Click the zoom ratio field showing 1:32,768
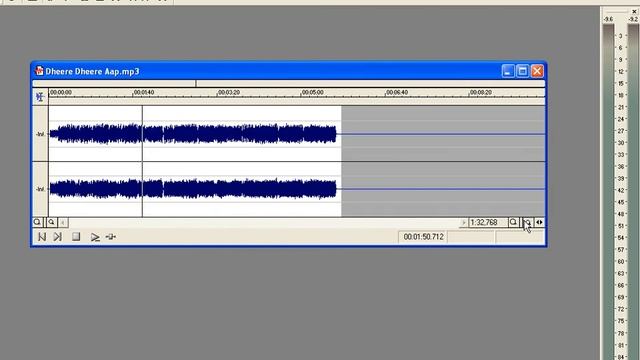The image size is (640, 360). (x=488, y=222)
